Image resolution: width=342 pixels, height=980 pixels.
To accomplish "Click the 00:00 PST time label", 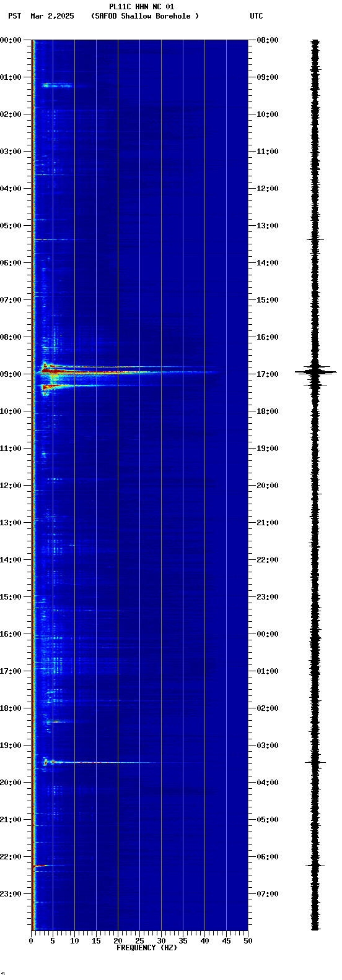I will click(11, 40).
